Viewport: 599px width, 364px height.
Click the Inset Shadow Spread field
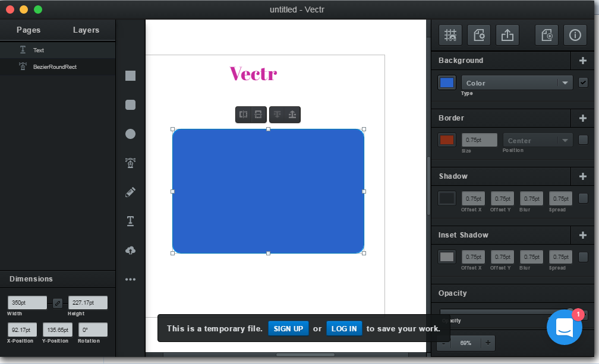pyautogui.click(x=561, y=257)
